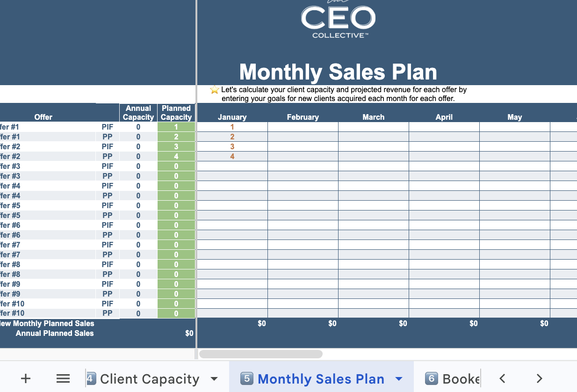Image resolution: width=577 pixels, height=392 pixels.
Task: Expand the Monthly Sales Plan tab menu
Action: coord(399,378)
